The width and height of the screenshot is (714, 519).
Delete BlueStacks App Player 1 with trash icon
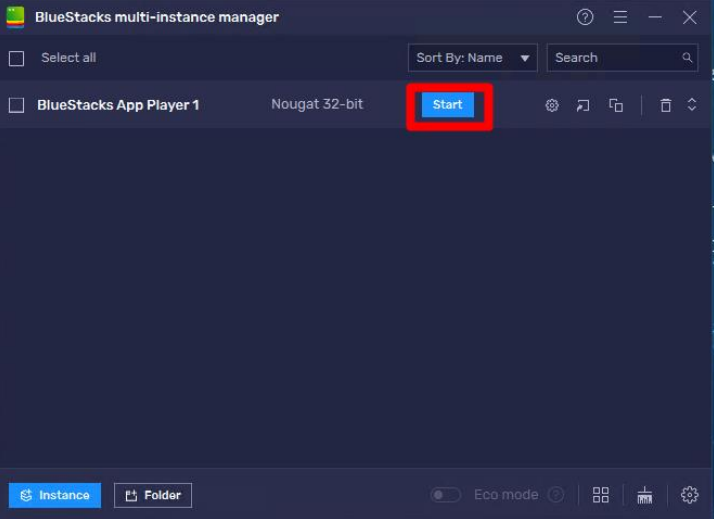[x=666, y=105]
